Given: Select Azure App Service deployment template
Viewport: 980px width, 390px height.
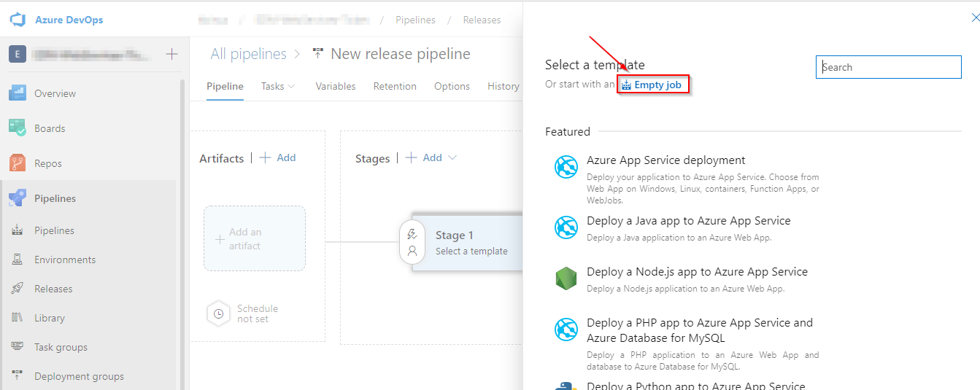Looking at the screenshot, I should point(665,160).
